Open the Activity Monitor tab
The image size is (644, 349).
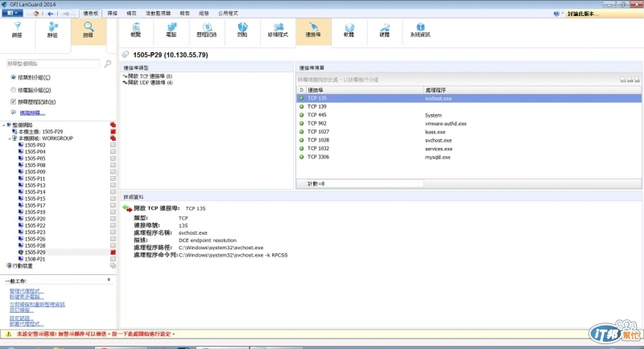[x=158, y=14]
